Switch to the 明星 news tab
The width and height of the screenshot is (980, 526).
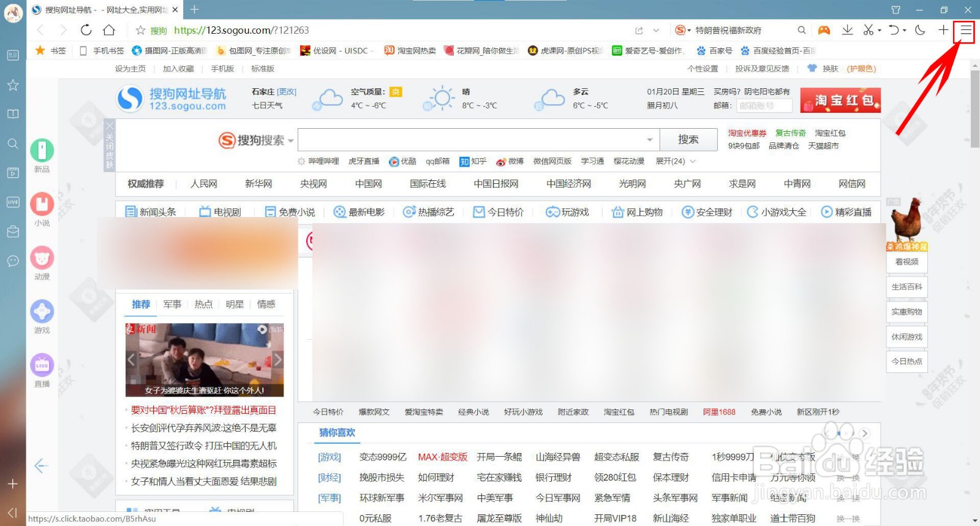235,304
